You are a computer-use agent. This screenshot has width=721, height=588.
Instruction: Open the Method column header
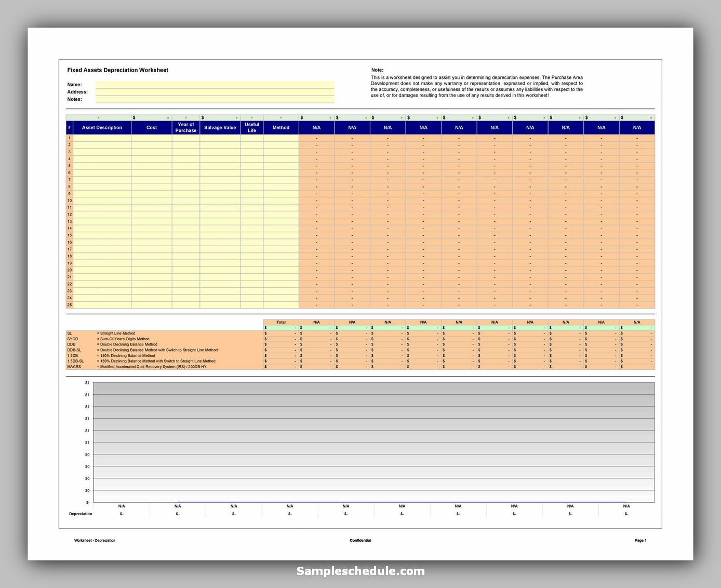(281, 127)
